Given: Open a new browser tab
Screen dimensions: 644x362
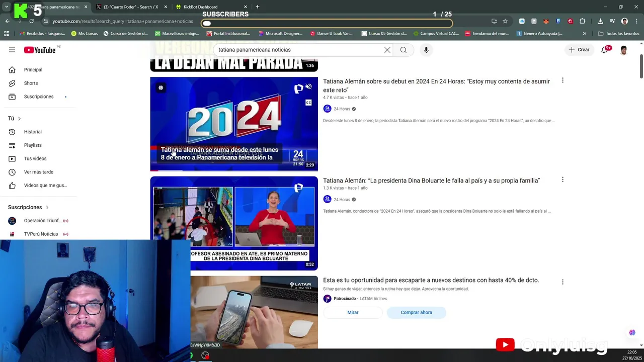Looking at the screenshot, I should click(x=257, y=7).
